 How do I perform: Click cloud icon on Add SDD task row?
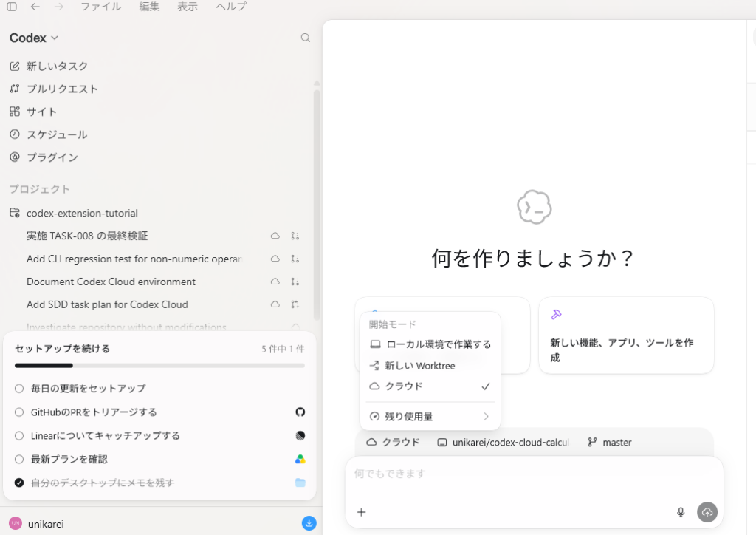275,304
